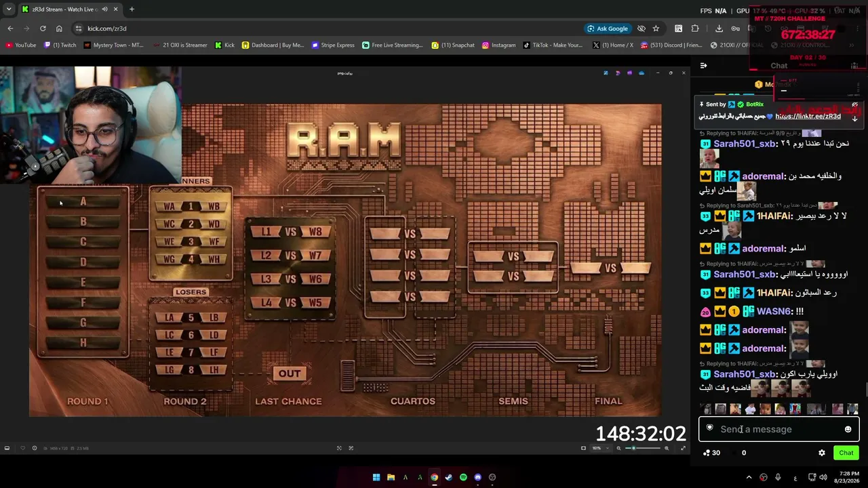This screenshot has height=488, width=868.
Task: Open the TikTok bookmark
Action: tap(553, 45)
